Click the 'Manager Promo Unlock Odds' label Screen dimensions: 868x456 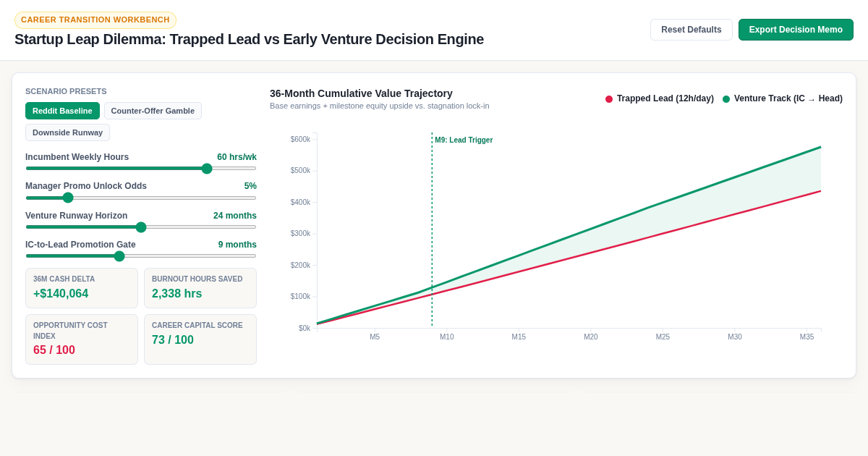(86, 186)
